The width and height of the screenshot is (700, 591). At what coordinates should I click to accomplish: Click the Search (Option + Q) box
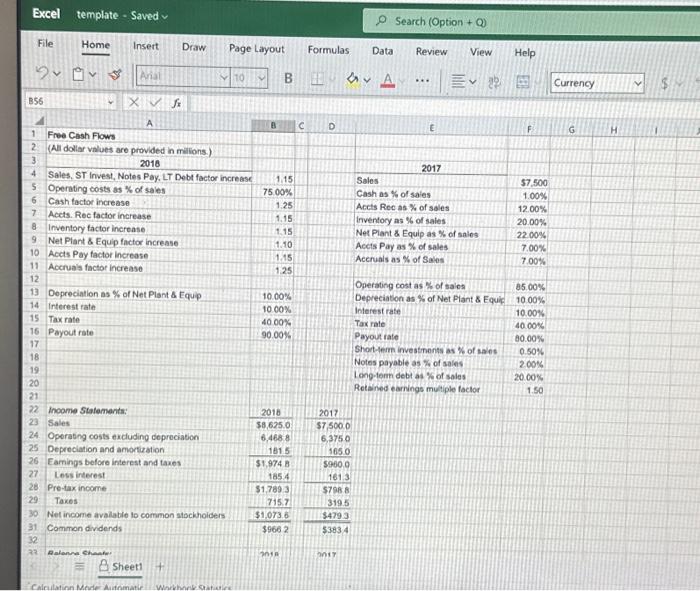coord(531,21)
